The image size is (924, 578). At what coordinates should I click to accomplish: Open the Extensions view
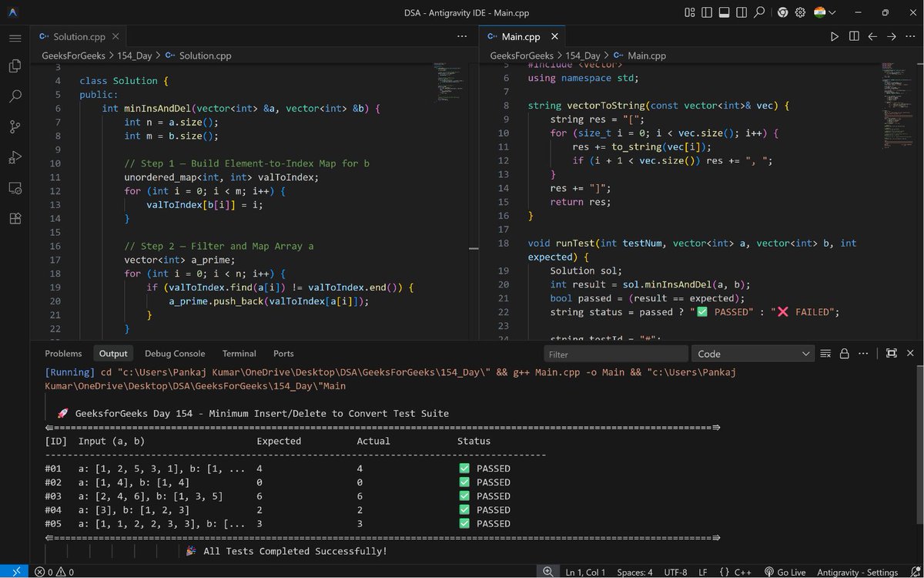[x=15, y=218]
